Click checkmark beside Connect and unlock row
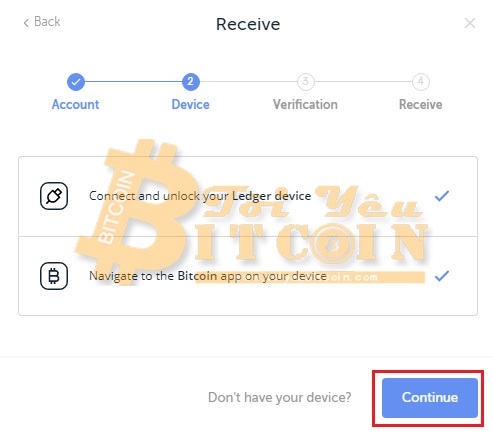Viewport: 493px width, 435px height. point(442,196)
